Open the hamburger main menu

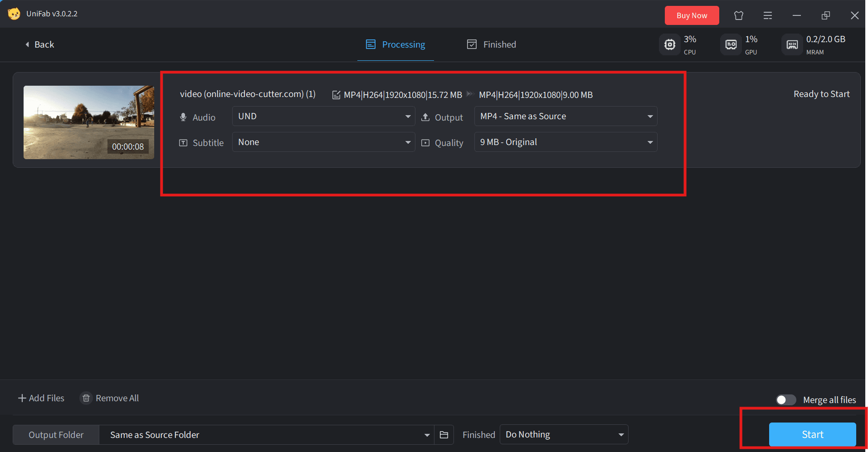coord(767,15)
